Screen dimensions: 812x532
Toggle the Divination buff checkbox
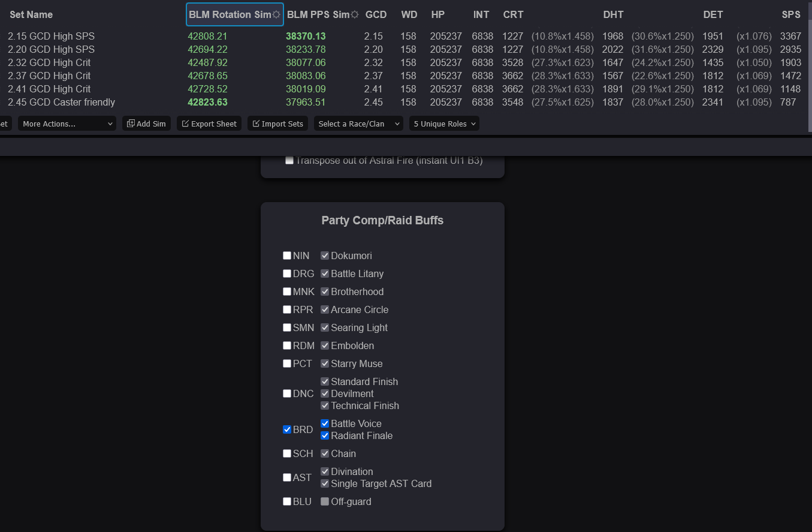(x=325, y=471)
